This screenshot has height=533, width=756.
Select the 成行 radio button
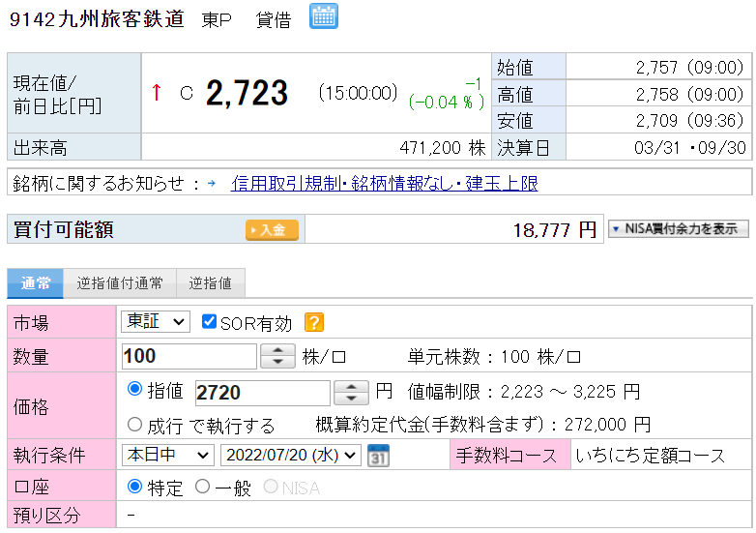tap(135, 424)
